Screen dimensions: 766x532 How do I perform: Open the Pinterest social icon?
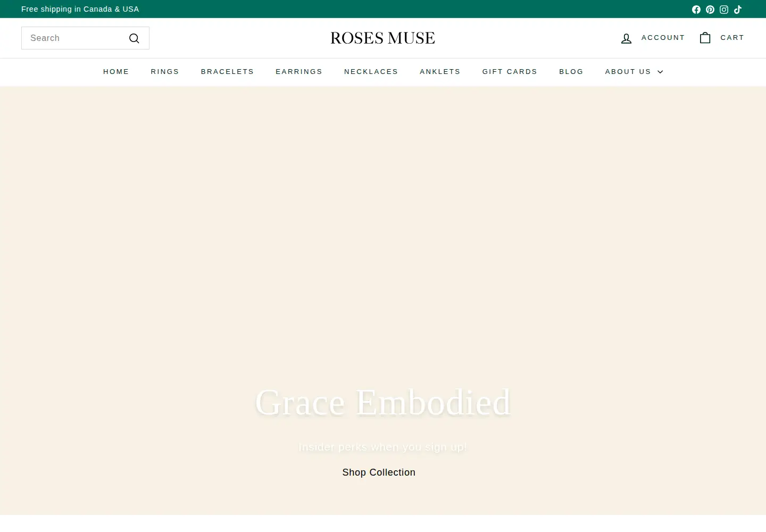[x=710, y=10]
